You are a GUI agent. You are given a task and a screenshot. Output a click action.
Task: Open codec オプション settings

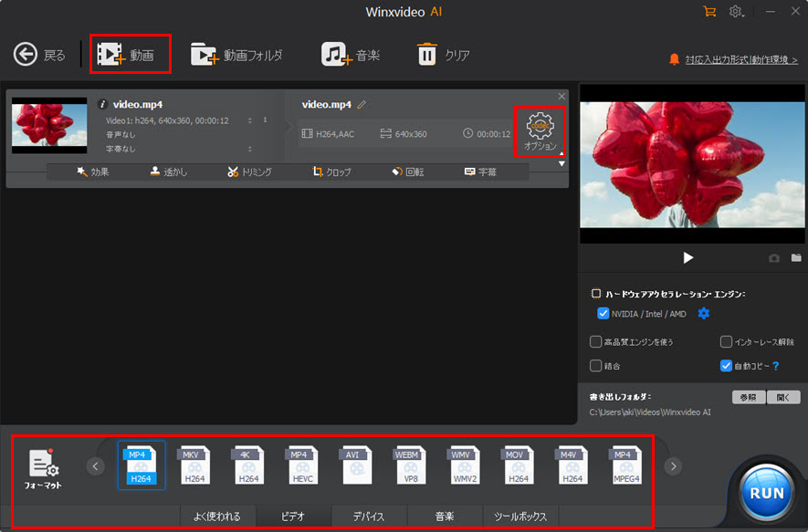(x=540, y=131)
